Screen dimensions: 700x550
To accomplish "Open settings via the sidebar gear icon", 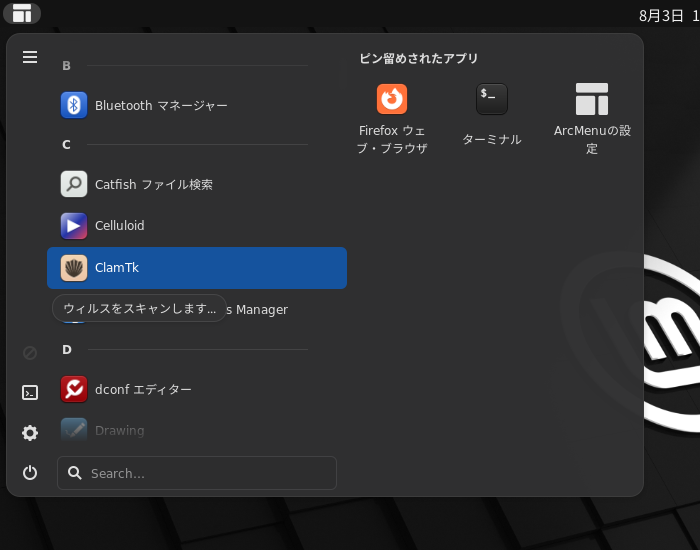I will click(30, 433).
